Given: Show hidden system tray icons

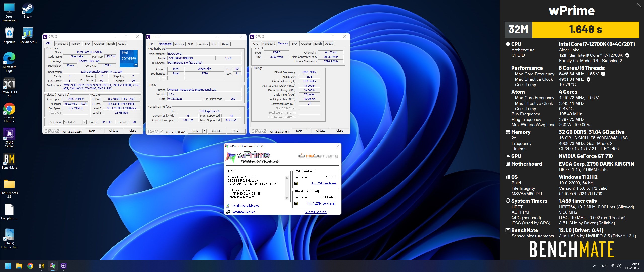Looking at the screenshot, I should pos(595,266).
